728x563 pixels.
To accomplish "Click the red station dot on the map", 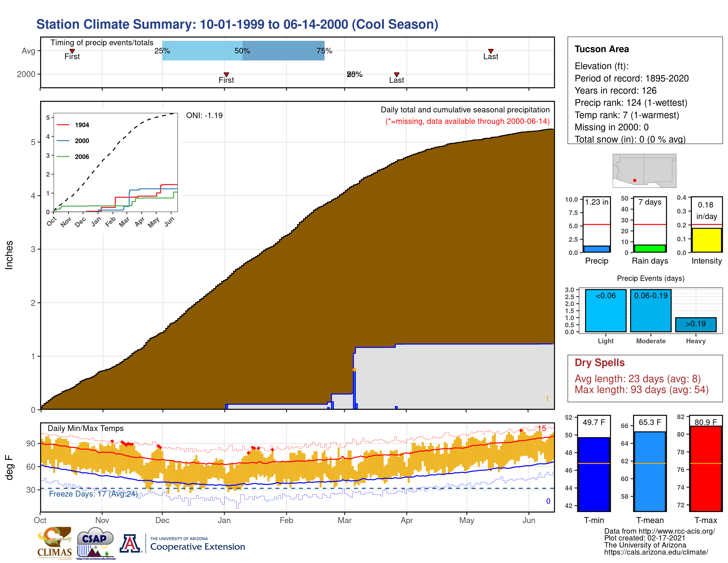I will [635, 180].
